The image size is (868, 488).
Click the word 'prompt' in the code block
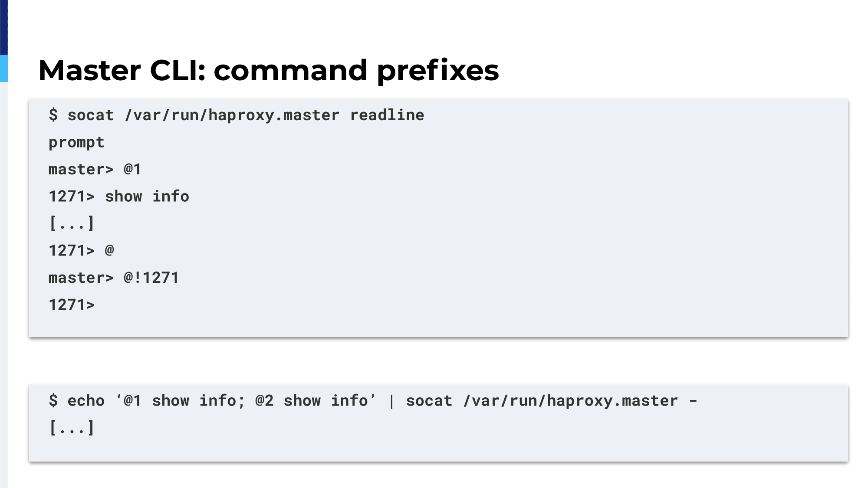76,143
